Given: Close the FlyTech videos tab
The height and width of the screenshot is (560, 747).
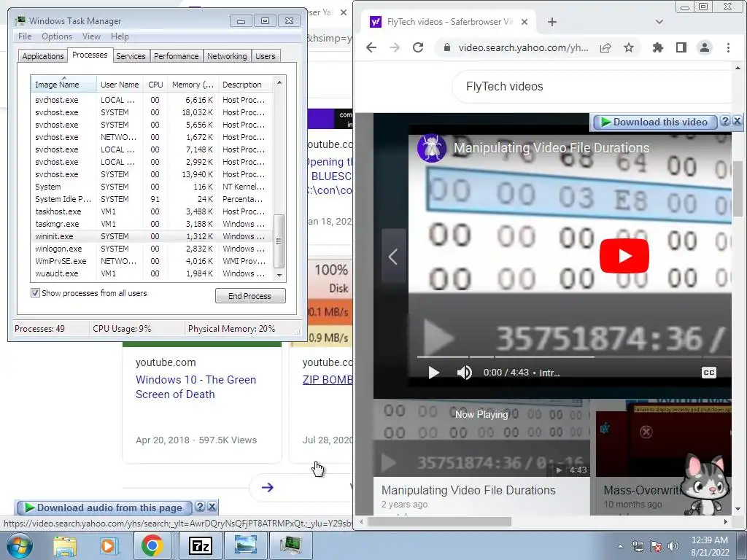Looking at the screenshot, I should pyautogui.click(x=524, y=22).
